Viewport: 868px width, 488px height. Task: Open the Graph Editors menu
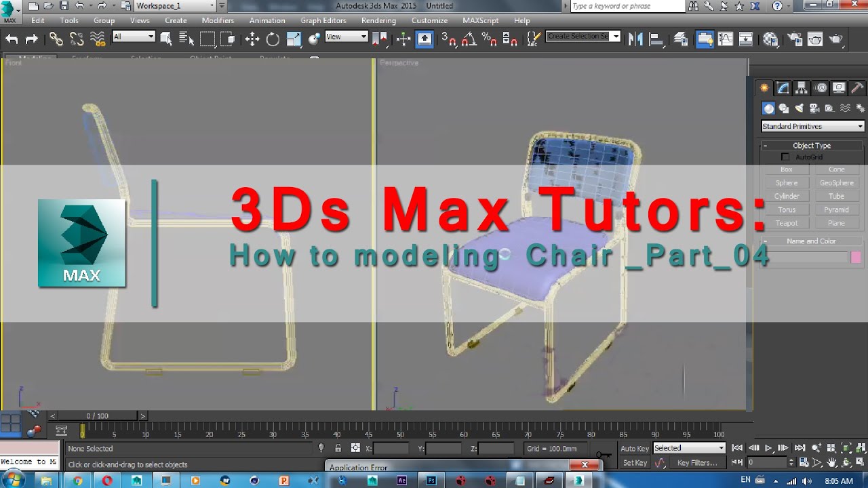click(x=323, y=20)
